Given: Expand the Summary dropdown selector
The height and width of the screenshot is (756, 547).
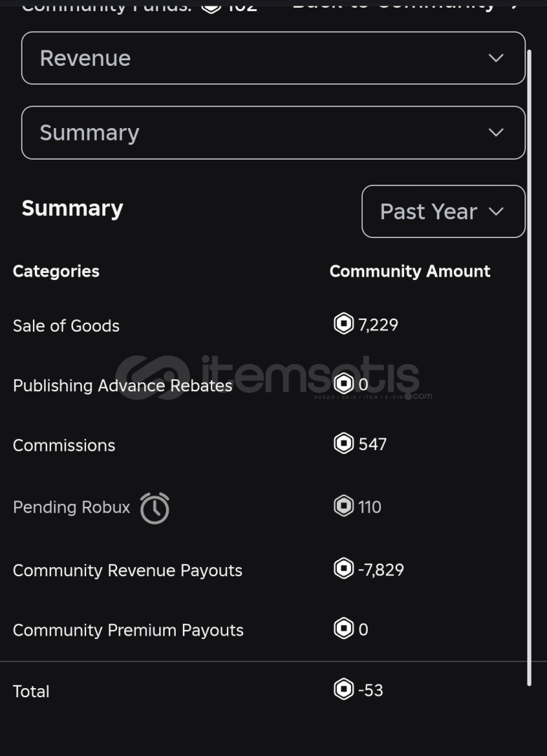Looking at the screenshot, I should [273, 132].
